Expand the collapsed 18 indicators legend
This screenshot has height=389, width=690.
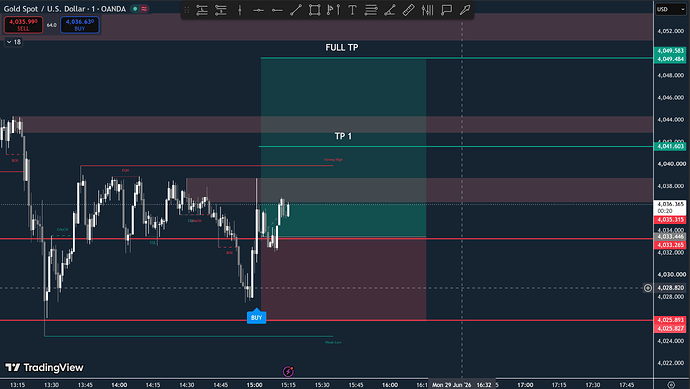[x=14, y=42]
